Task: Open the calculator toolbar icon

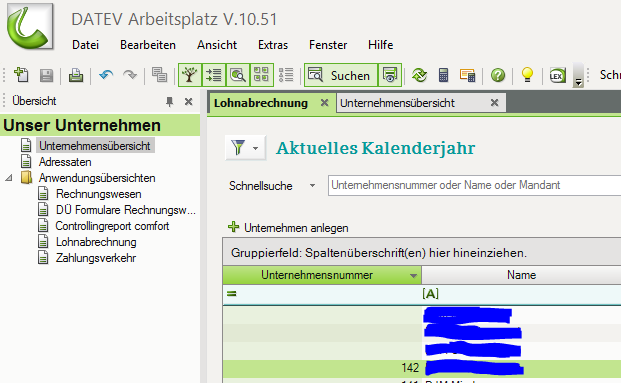Action: click(x=443, y=75)
